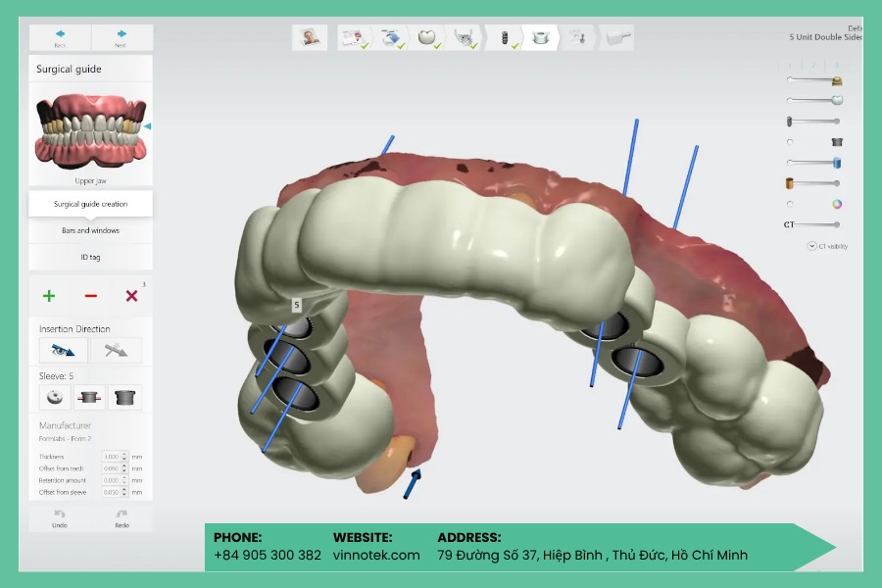Toggle the color-wheel visibility radio
Screen dimensions: 882x588
pyautogui.click(x=790, y=204)
